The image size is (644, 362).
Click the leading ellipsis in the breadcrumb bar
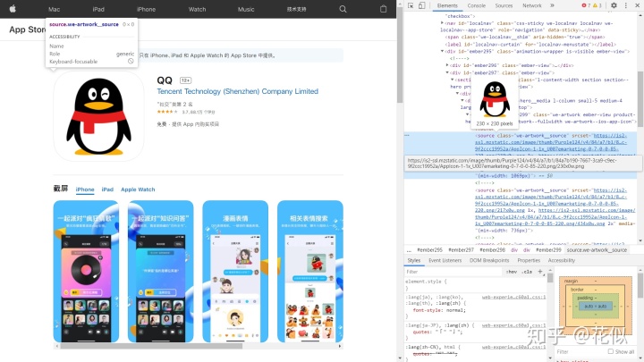pyautogui.click(x=409, y=249)
